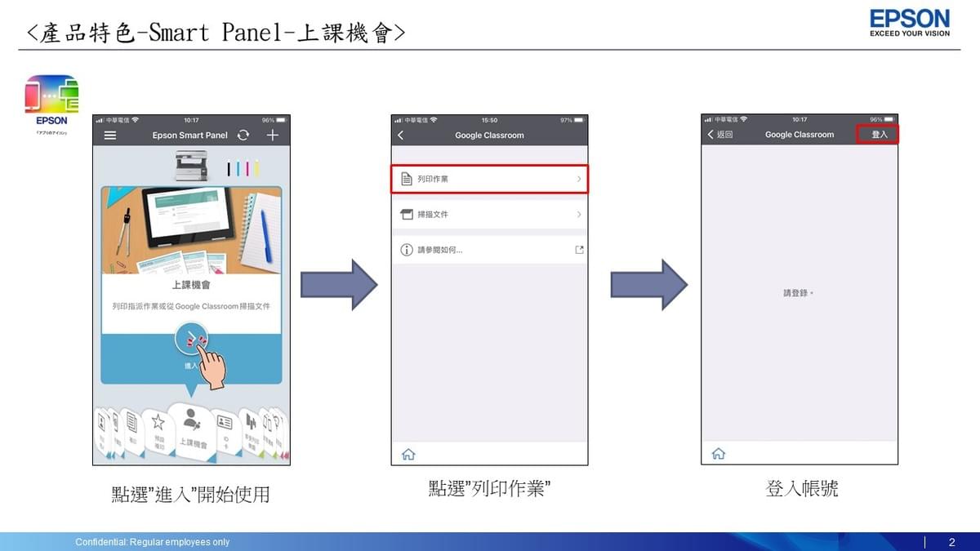This screenshot has height=551, width=980.
Task: Open the 掃描文件 menu row
Action: point(489,215)
